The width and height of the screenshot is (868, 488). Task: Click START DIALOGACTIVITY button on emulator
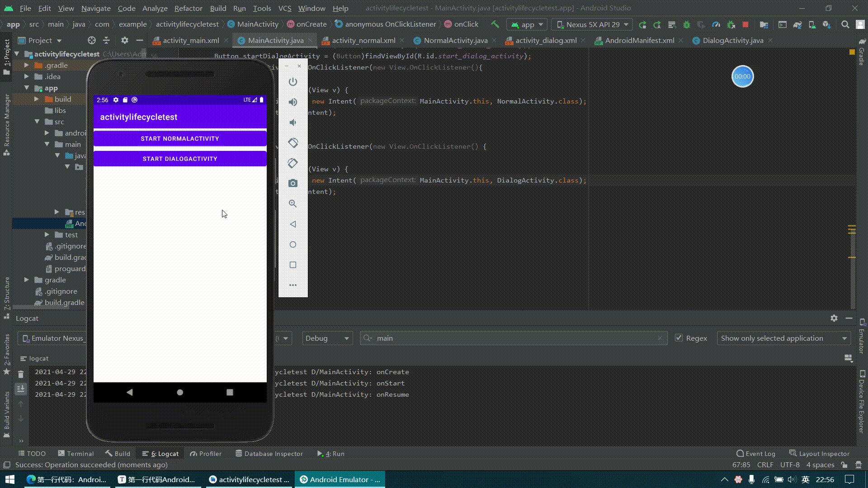179,159
